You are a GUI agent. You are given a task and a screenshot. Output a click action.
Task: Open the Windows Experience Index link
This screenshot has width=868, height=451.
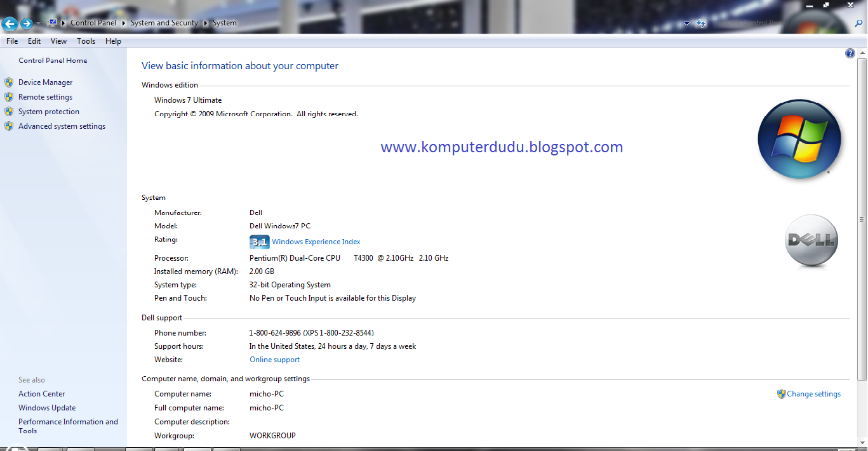pyautogui.click(x=316, y=242)
